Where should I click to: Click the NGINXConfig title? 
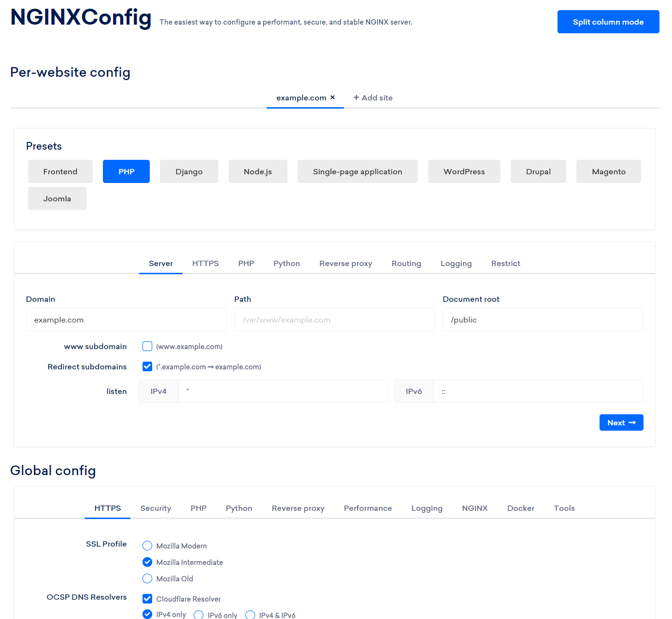[x=81, y=17]
